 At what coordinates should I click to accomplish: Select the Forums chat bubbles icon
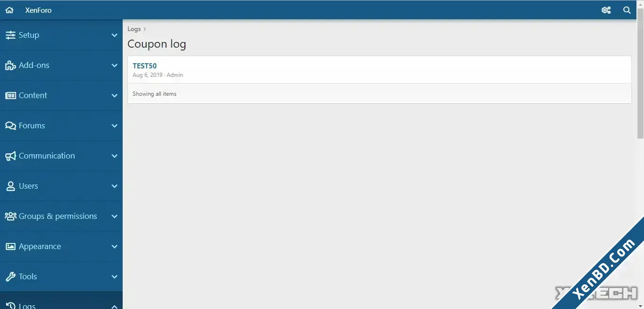[x=10, y=125]
